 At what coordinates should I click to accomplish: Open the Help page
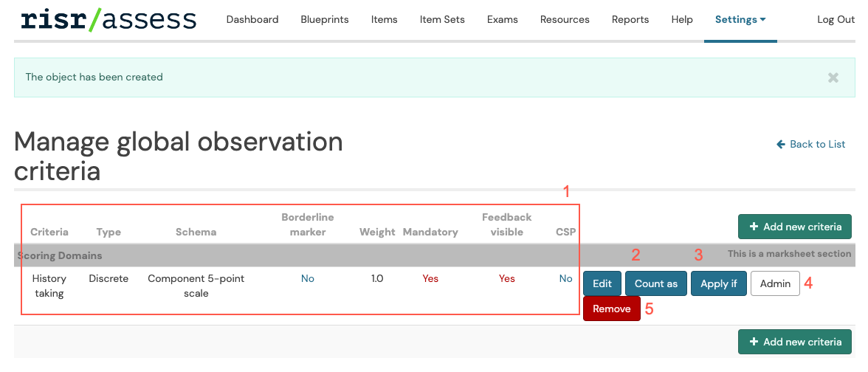[682, 20]
